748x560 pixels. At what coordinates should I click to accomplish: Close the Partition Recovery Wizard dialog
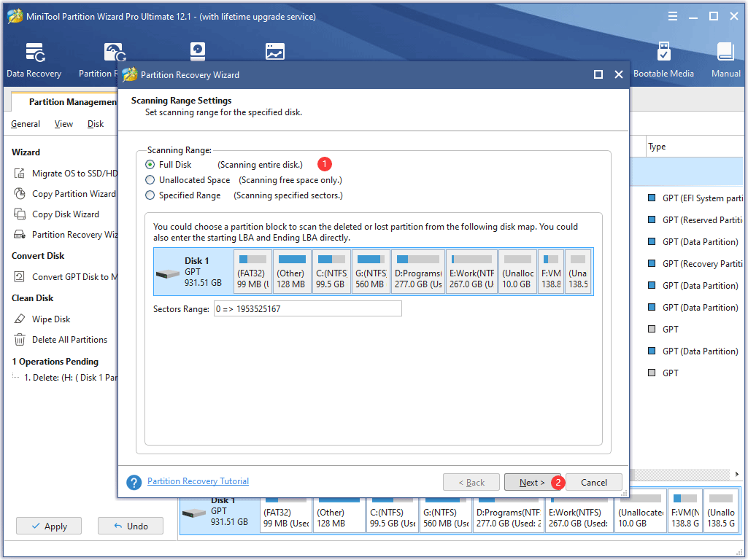coord(619,74)
